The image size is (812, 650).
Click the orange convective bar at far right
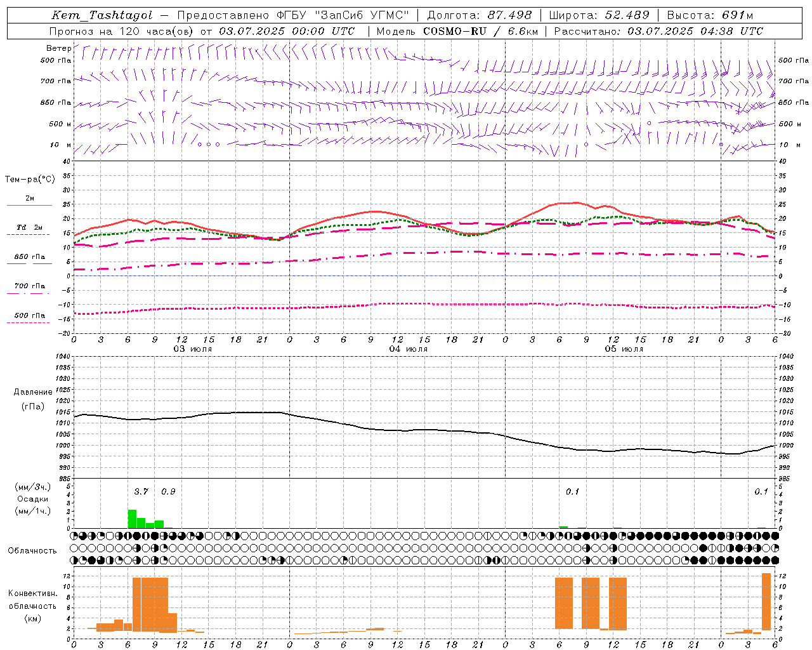pos(766,601)
